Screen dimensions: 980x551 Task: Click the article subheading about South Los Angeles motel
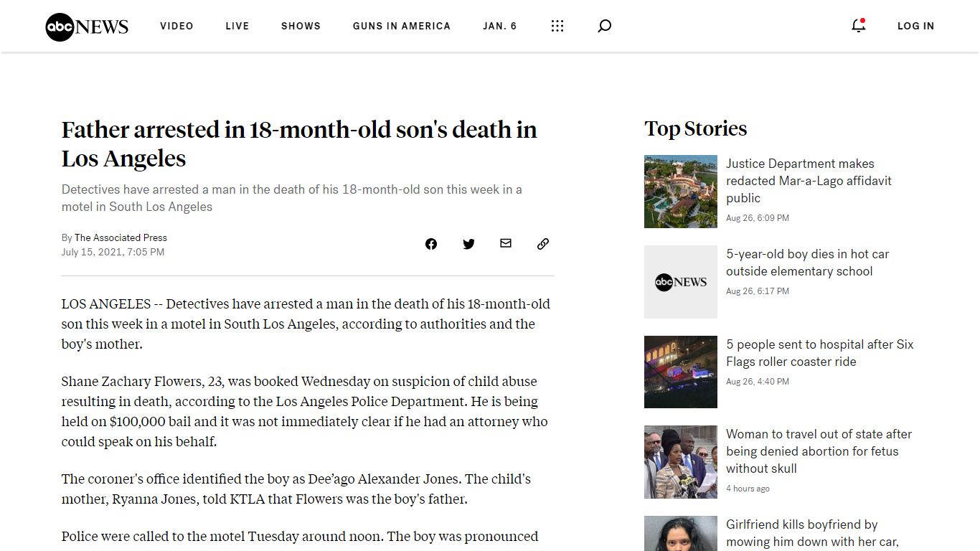(x=292, y=198)
